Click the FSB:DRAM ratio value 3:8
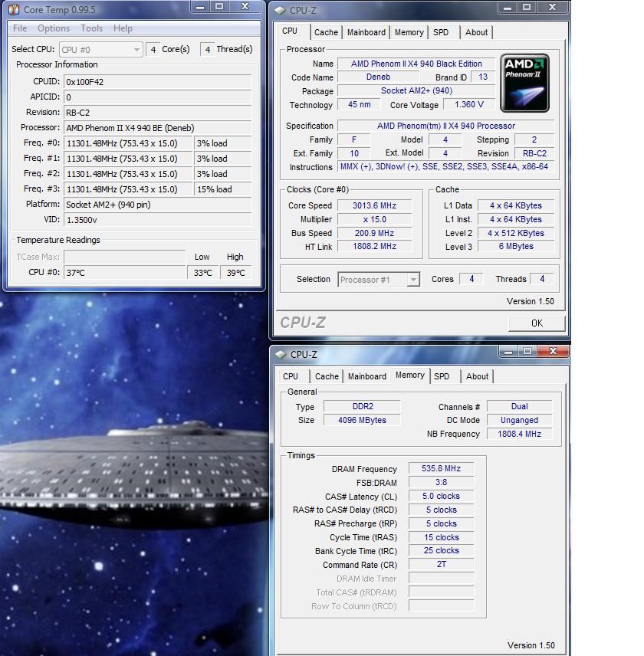This screenshot has width=644, height=656. [441, 482]
